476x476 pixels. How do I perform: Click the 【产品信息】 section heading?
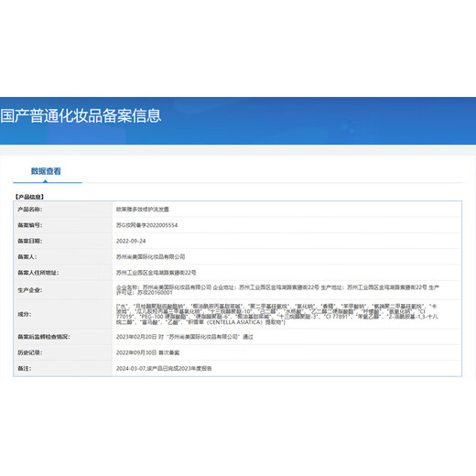point(29,197)
